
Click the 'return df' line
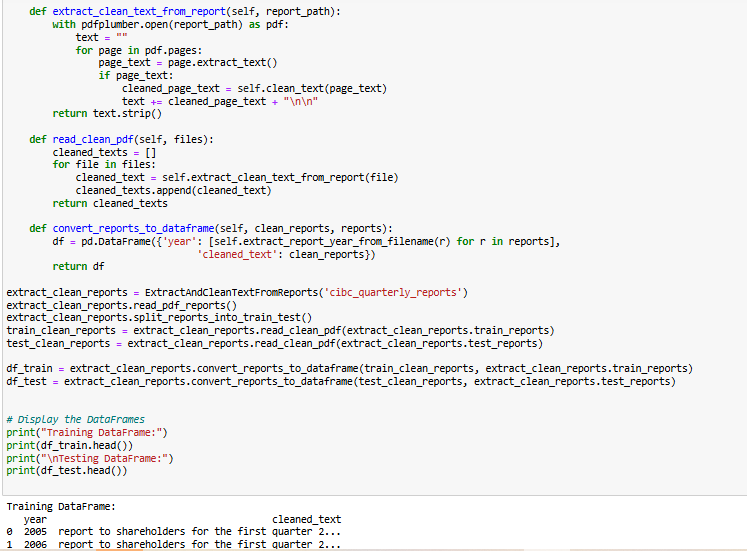78,266
